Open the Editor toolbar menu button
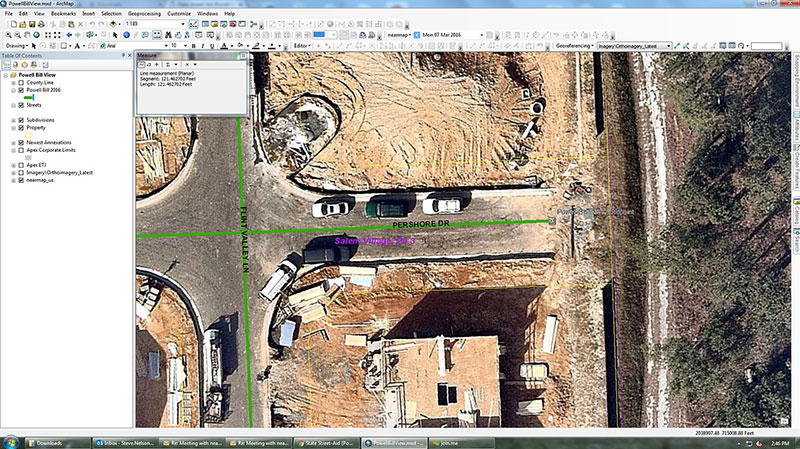800x449 pixels. [x=303, y=45]
